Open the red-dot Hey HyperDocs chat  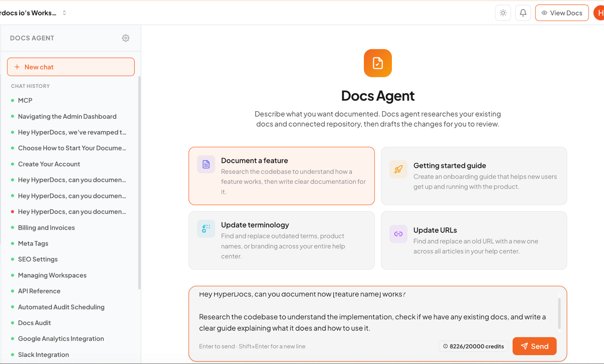coord(72,211)
